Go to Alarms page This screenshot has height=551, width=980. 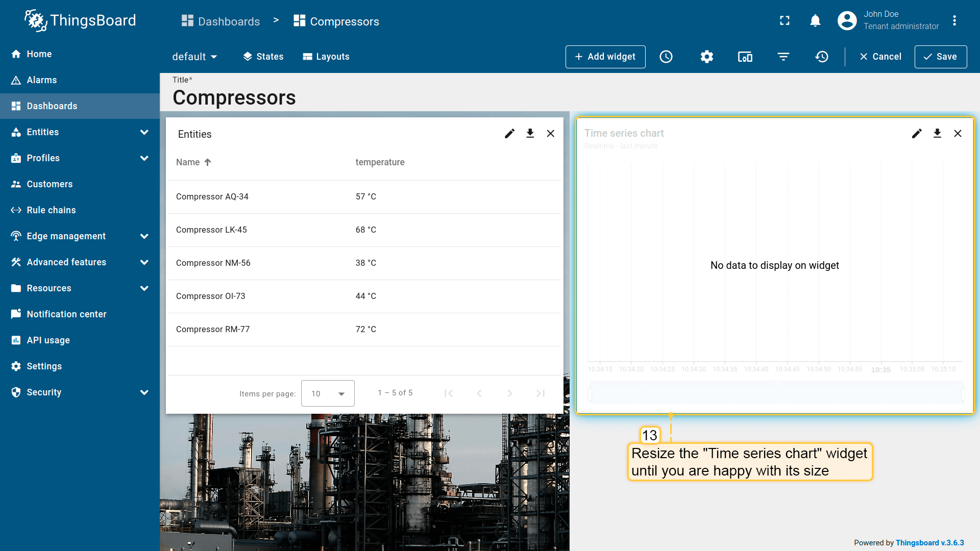tap(42, 80)
